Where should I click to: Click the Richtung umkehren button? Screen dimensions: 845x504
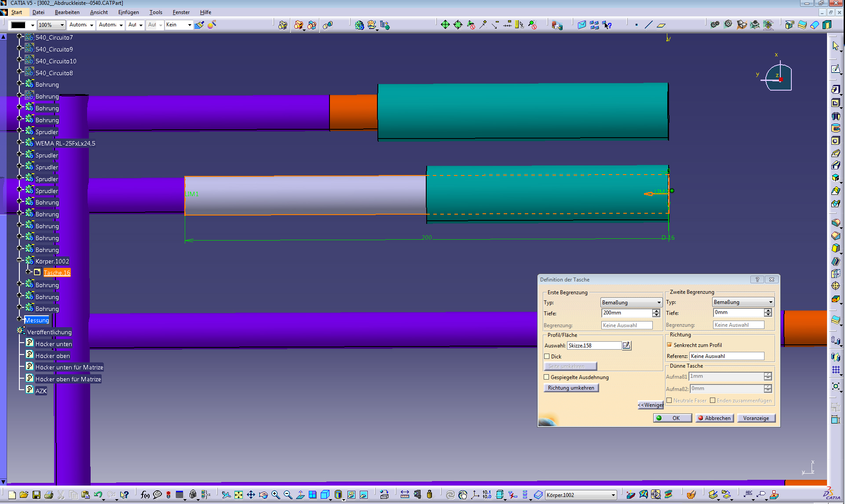[x=571, y=388]
